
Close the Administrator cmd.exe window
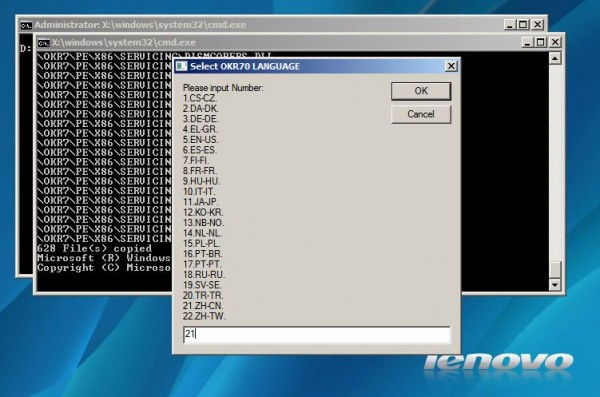(x=538, y=25)
